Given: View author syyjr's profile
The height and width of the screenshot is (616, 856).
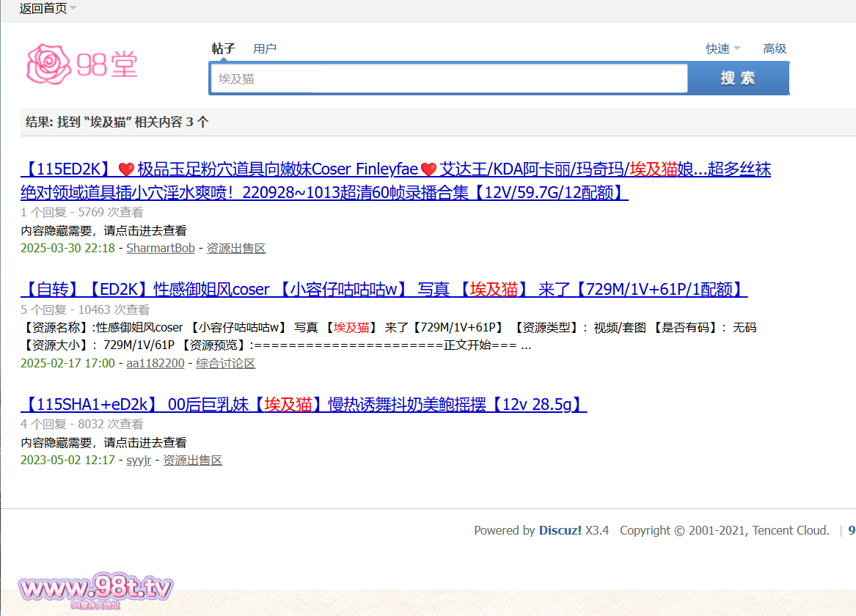Looking at the screenshot, I should click(139, 460).
